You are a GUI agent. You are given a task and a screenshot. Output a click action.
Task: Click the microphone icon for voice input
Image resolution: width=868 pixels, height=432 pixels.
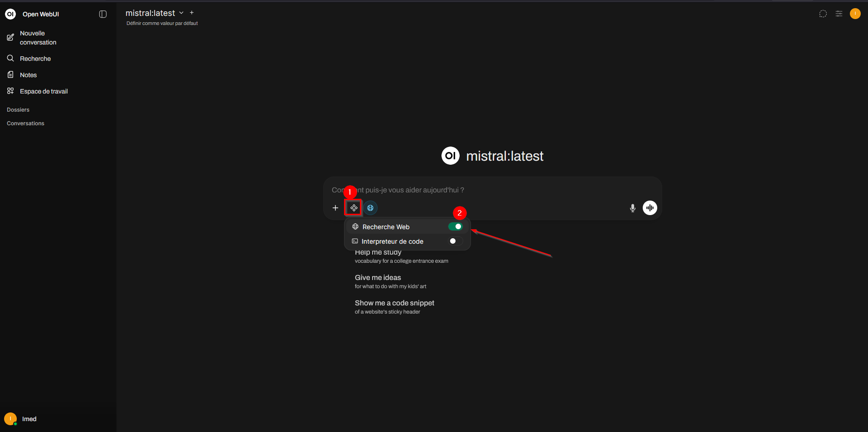(632, 208)
